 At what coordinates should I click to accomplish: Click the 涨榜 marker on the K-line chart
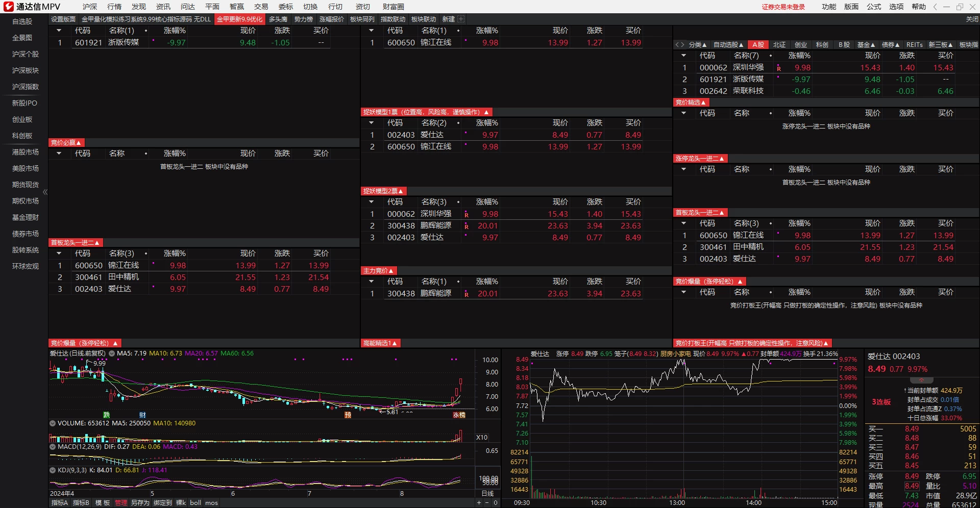(459, 415)
